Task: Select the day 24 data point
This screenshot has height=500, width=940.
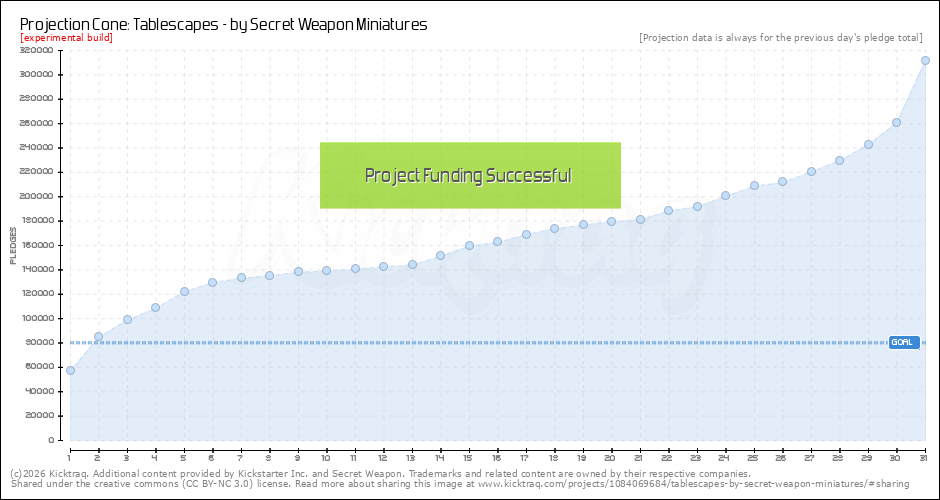Action: coord(725,195)
